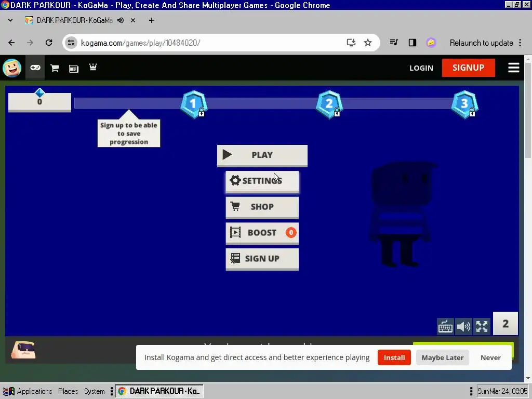
Task: View site information icon
Action: click(x=71, y=43)
